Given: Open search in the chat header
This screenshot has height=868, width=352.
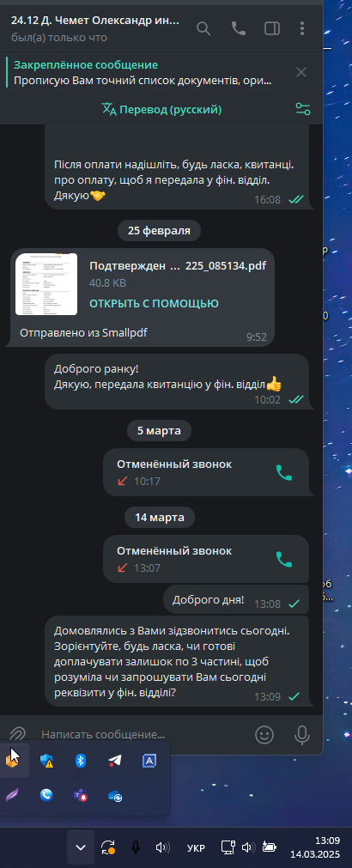Looking at the screenshot, I should [203, 28].
